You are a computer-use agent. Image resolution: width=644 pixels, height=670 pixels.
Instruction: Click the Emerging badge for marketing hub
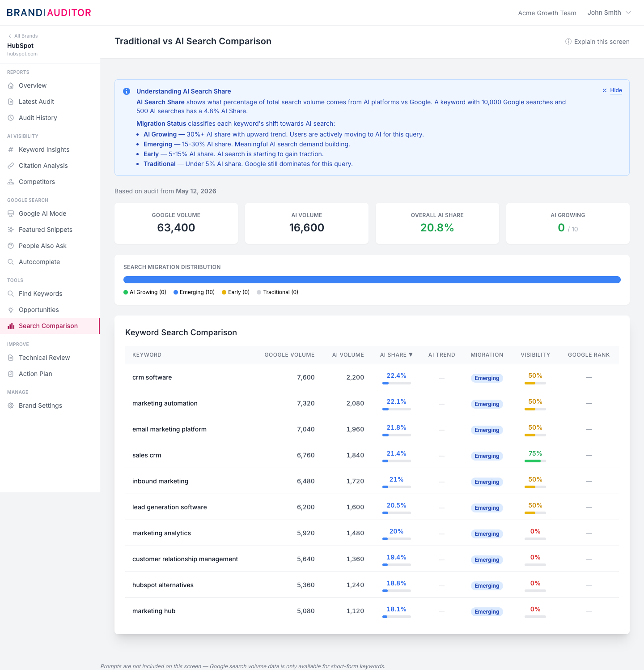click(x=487, y=612)
